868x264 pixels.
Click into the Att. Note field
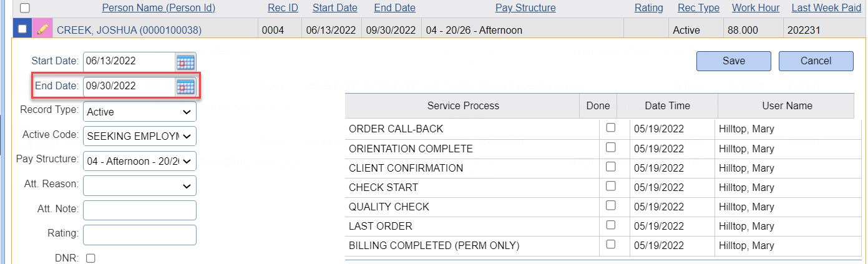140,210
